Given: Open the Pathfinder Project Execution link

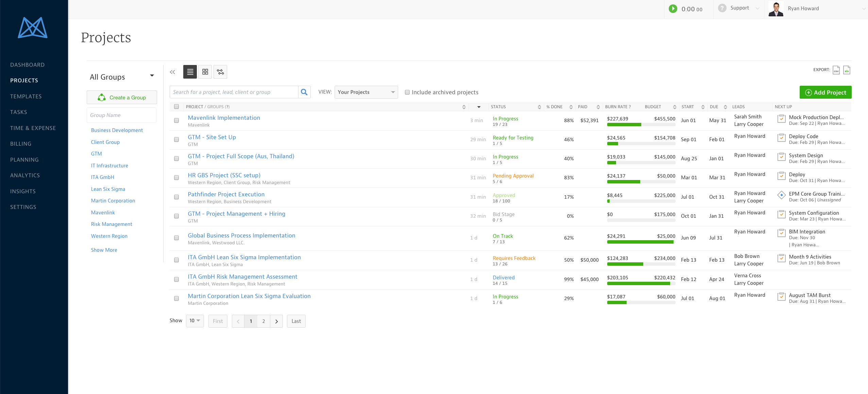Looking at the screenshot, I should pos(226,194).
